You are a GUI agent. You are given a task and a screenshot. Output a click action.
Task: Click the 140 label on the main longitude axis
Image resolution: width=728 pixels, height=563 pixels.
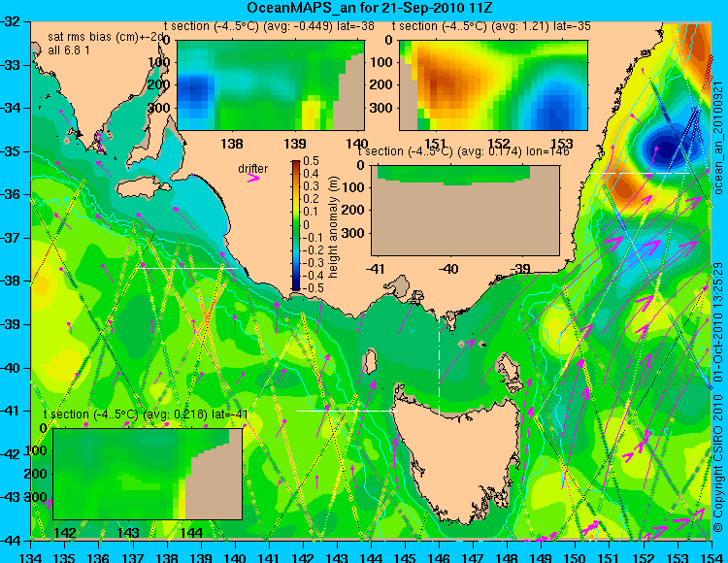click(235, 557)
